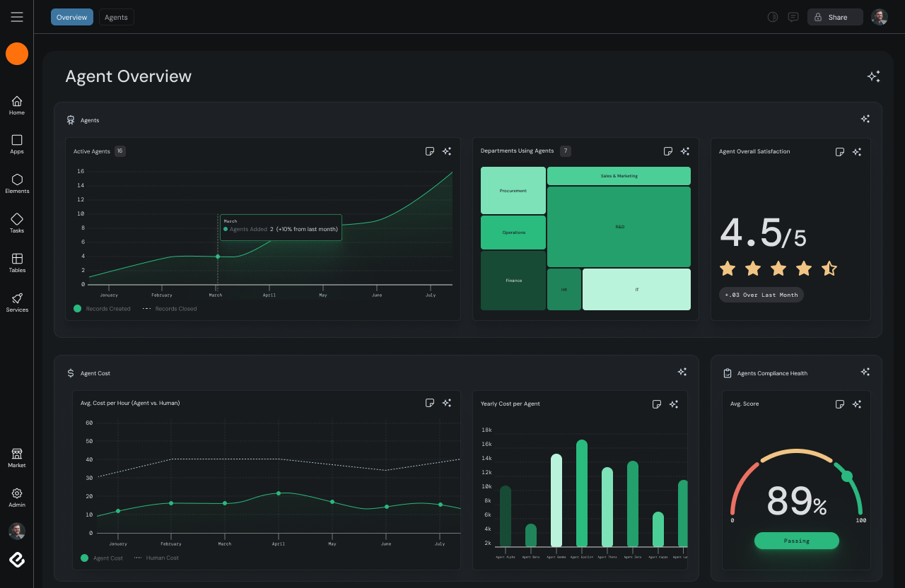Open the comments icon in header

[x=793, y=17]
